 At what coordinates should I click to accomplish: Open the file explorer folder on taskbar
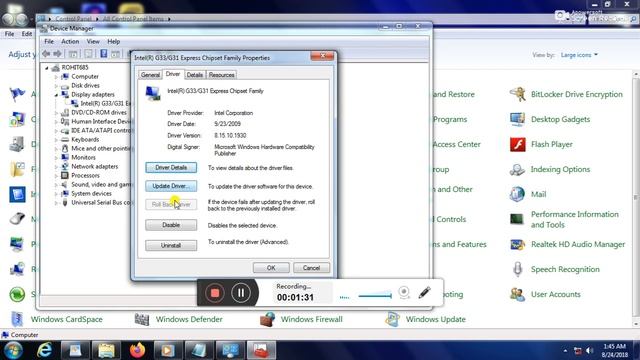click(106, 350)
